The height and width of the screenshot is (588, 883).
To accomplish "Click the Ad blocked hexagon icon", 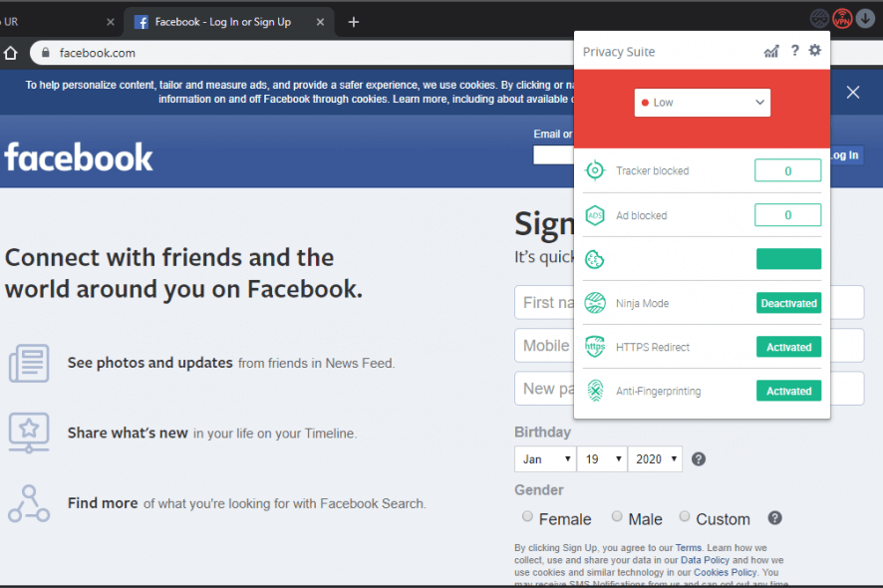I will point(595,215).
